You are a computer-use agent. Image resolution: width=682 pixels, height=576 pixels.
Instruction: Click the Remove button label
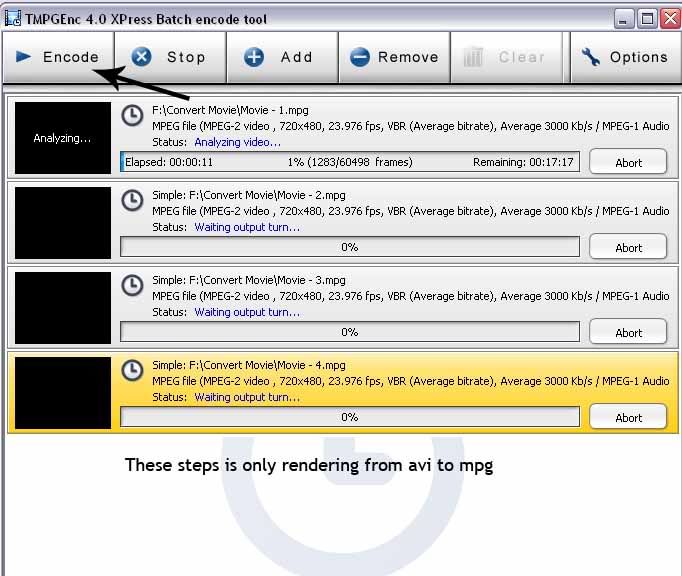(x=408, y=57)
